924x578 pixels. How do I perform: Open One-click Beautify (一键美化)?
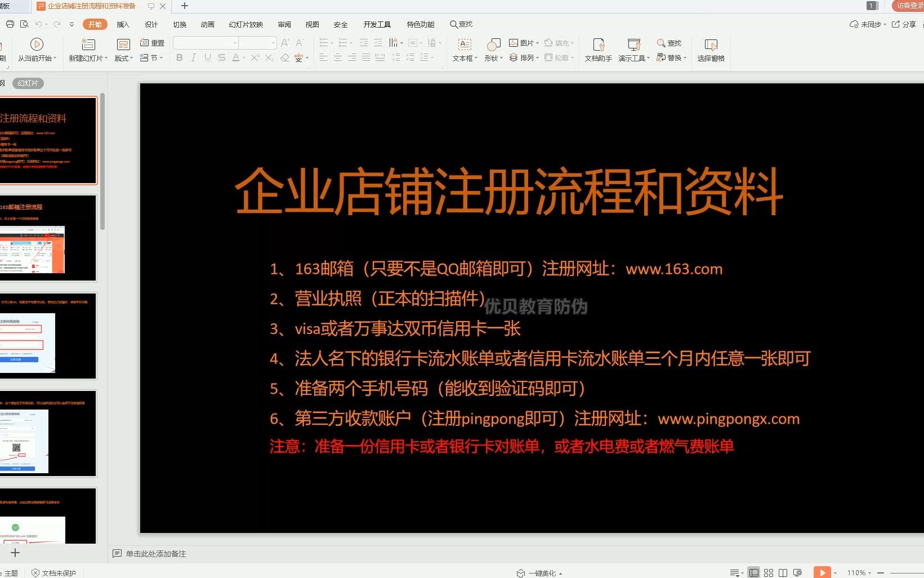tap(539, 573)
